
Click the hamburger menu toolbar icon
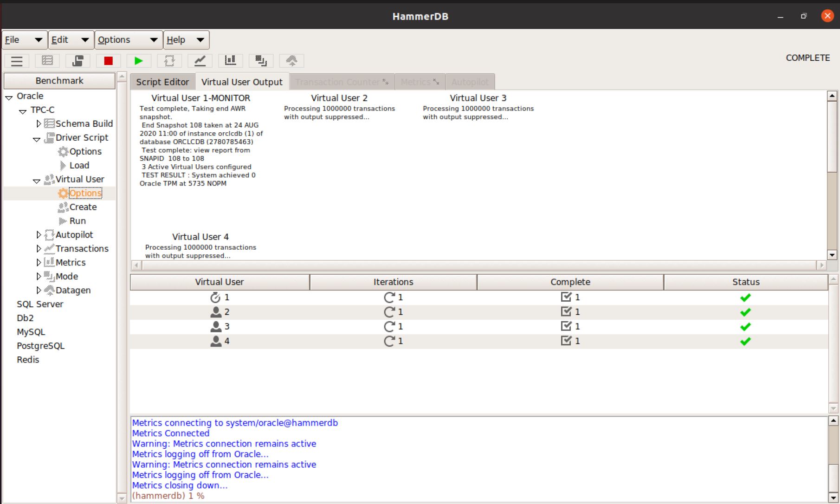click(x=17, y=61)
